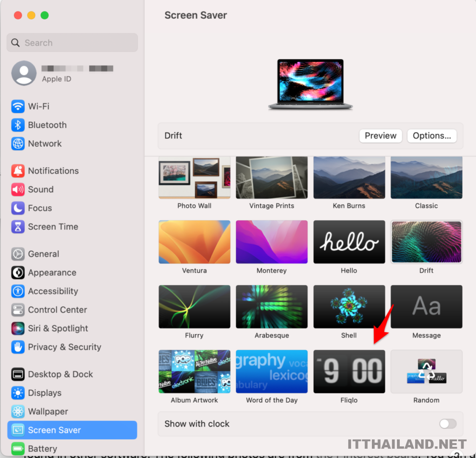The width and height of the screenshot is (476, 458).
Task: Click the Privacy & Security label
Action: (x=65, y=347)
